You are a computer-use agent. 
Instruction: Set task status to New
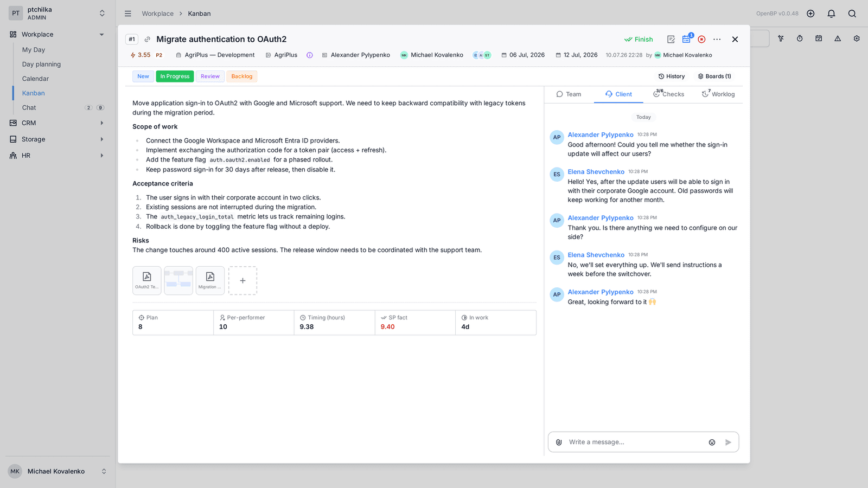click(143, 76)
